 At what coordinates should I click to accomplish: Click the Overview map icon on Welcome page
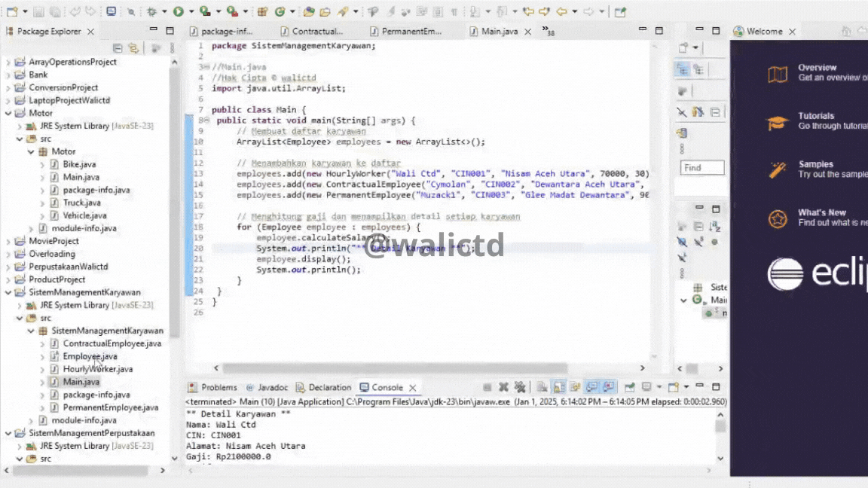pyautogui.click(x=778, y=74)
